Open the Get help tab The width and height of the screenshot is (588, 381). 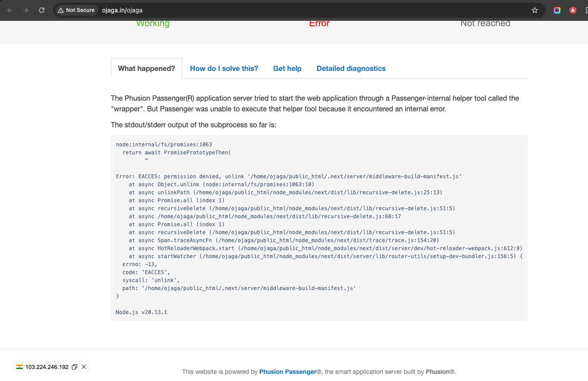pyautogui.click(x=287, y=69)
